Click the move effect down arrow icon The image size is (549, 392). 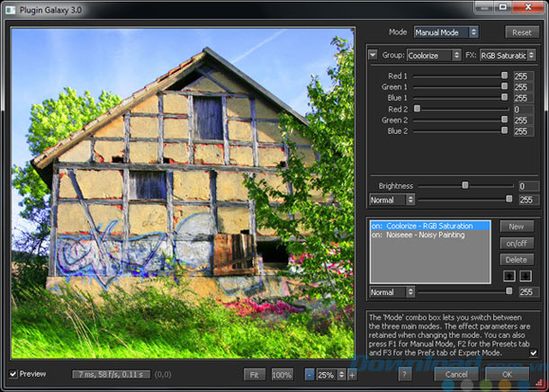pos(526,275)
